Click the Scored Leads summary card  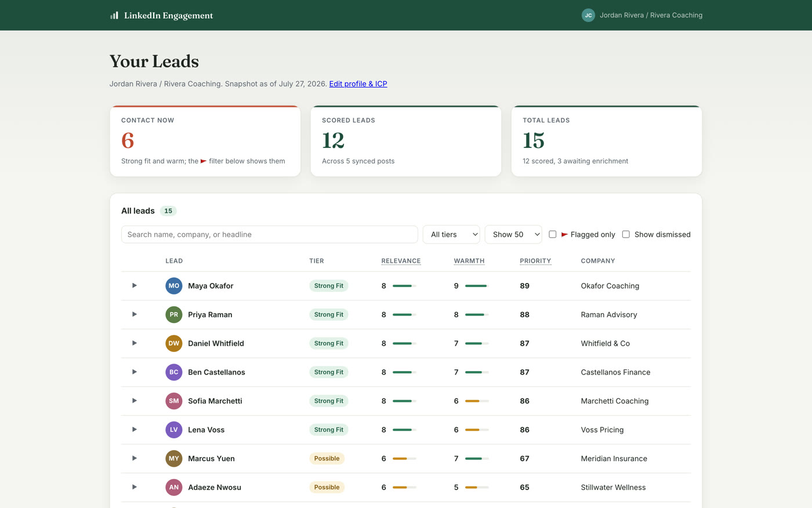pyautogui.click(x=406, y=141)
